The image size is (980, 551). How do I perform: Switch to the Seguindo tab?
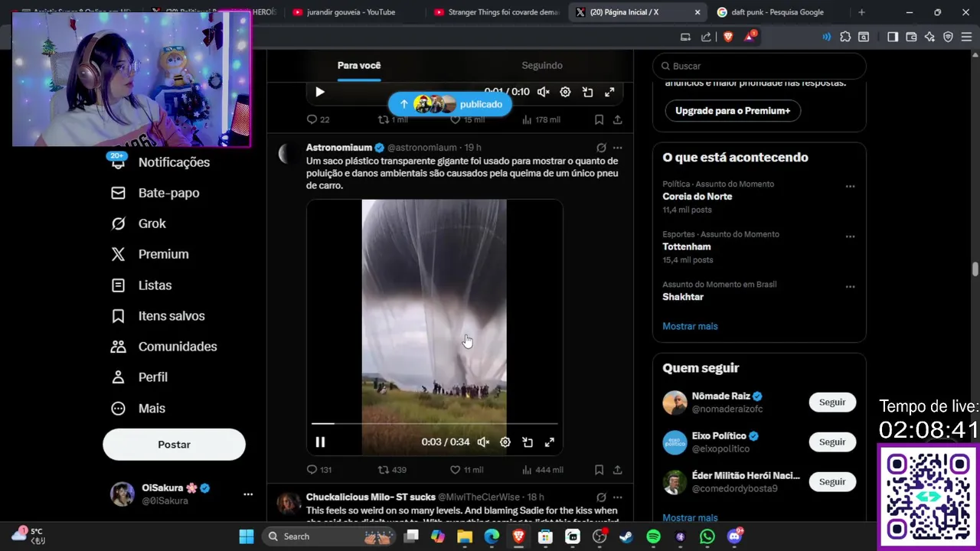542,66
